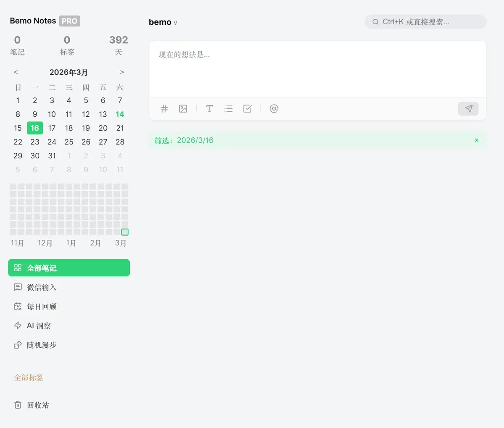Insert an @ mention in the note
The image size is (504, 428).
click(x=274, y=109)
